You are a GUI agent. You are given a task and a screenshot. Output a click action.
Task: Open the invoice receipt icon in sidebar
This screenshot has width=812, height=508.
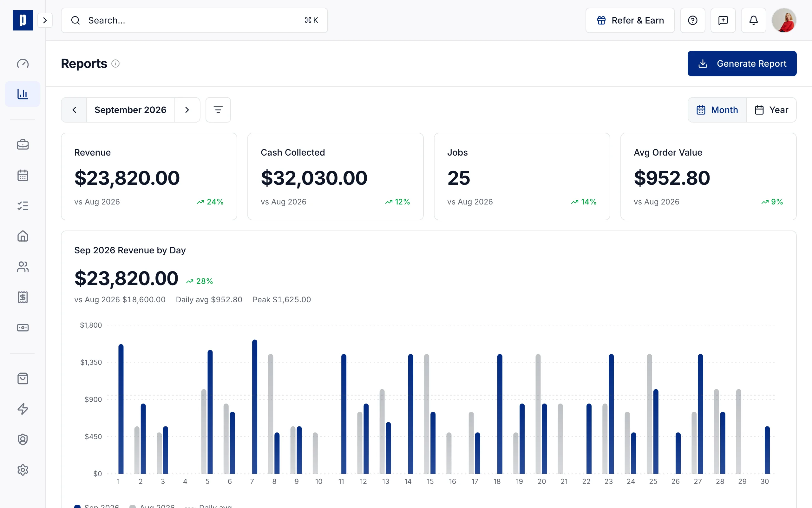[x=23, y=297]
